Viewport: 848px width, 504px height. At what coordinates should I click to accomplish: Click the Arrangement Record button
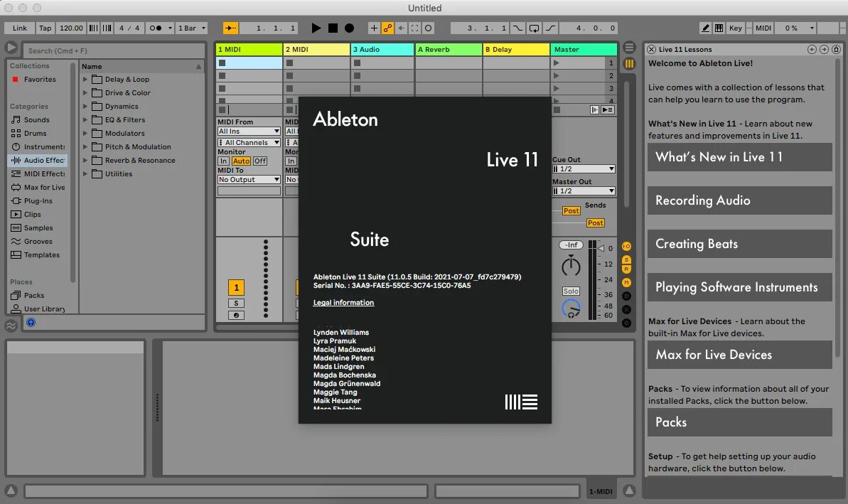point(350,28)
